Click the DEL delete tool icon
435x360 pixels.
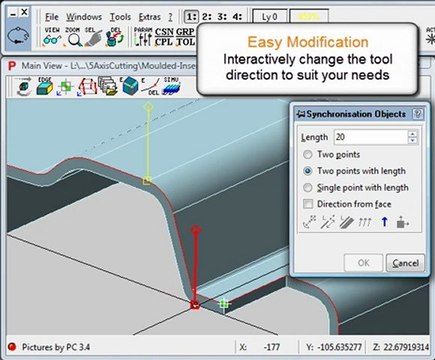coord(115,36)
